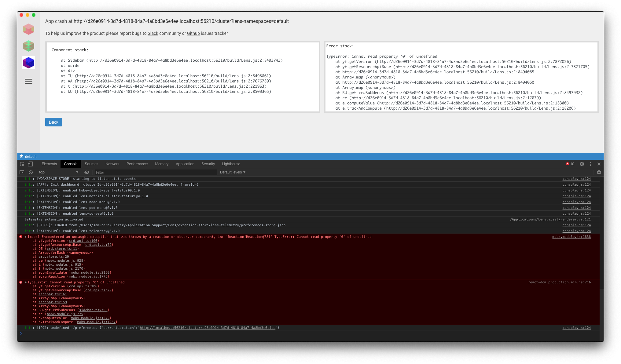Screen dimensions: 621x364
Task: Select the blue-purple cube cluster icon
Action: click(x=28, y=63)
